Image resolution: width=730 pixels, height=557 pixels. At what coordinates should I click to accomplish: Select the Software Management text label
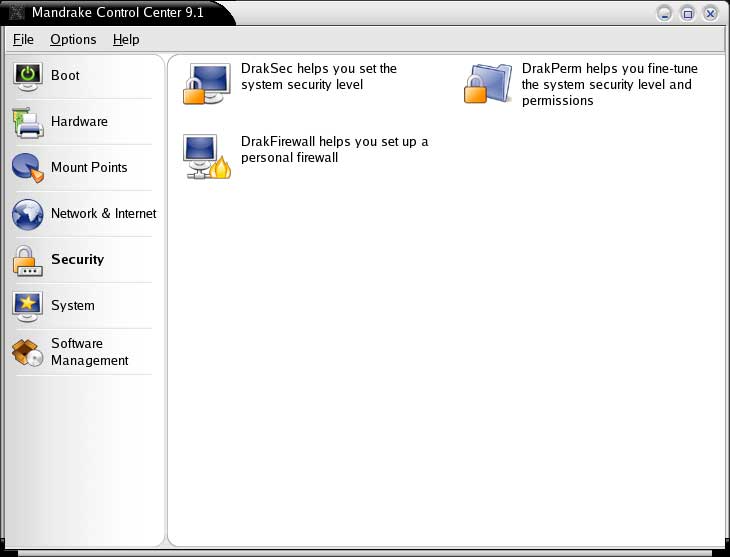(89, 352)
